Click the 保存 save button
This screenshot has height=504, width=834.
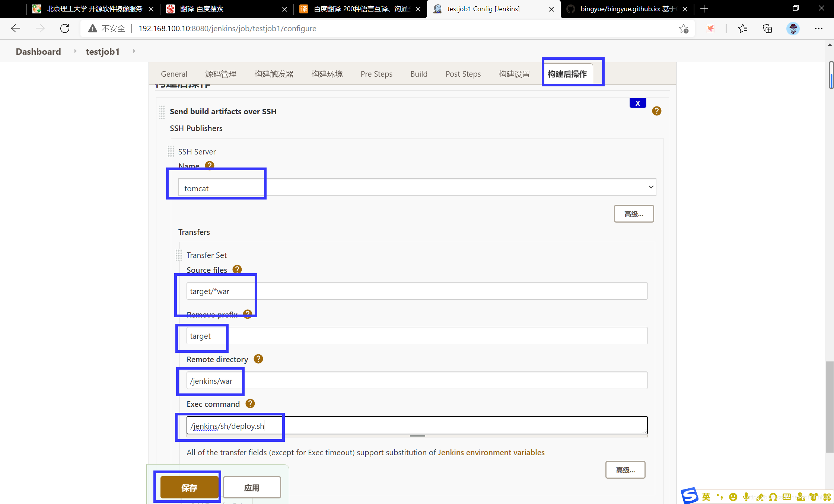click(189, 487)
